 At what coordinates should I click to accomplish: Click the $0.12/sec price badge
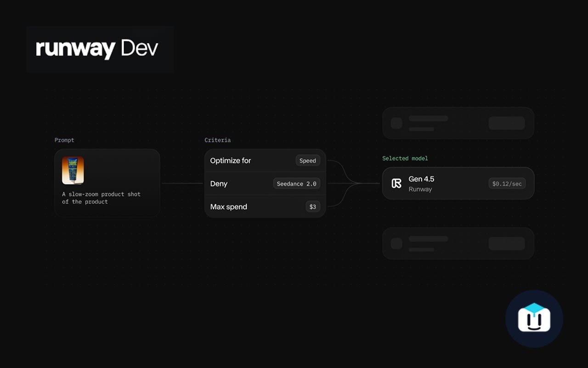tap(507, 184)
